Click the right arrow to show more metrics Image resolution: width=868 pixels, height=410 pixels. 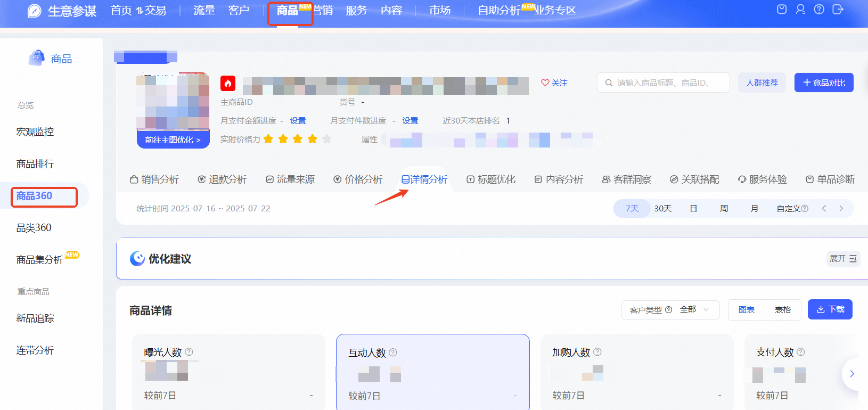852,374
